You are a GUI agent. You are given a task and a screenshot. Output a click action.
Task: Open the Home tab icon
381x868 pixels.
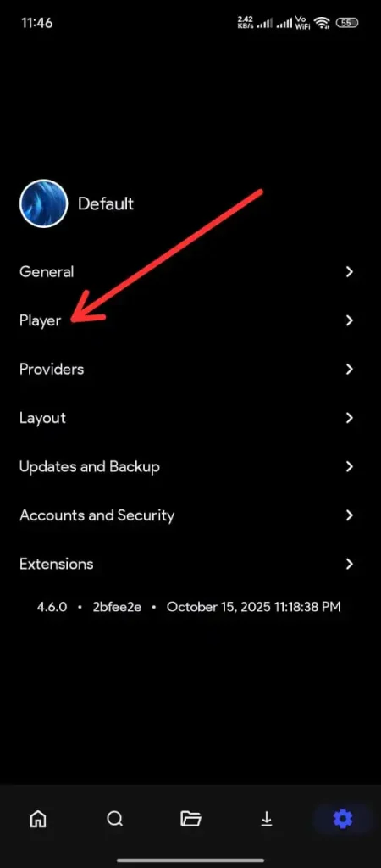point(37,818)
